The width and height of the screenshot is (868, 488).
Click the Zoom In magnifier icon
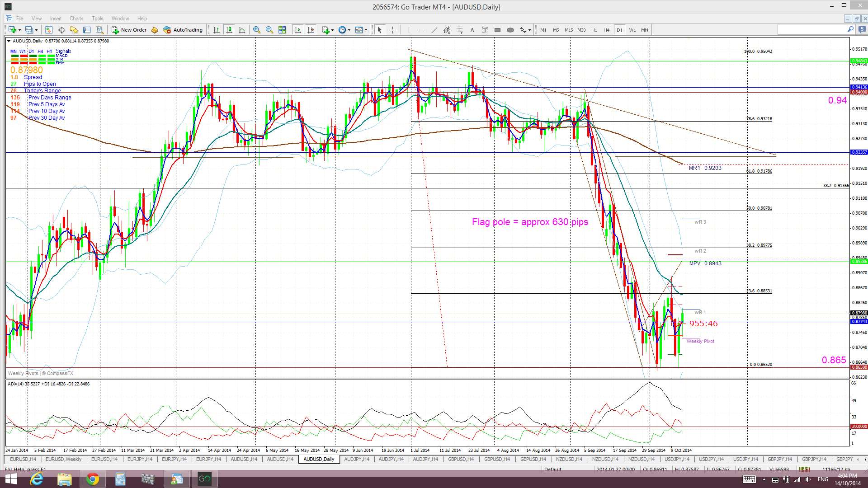tap(256, 30)
